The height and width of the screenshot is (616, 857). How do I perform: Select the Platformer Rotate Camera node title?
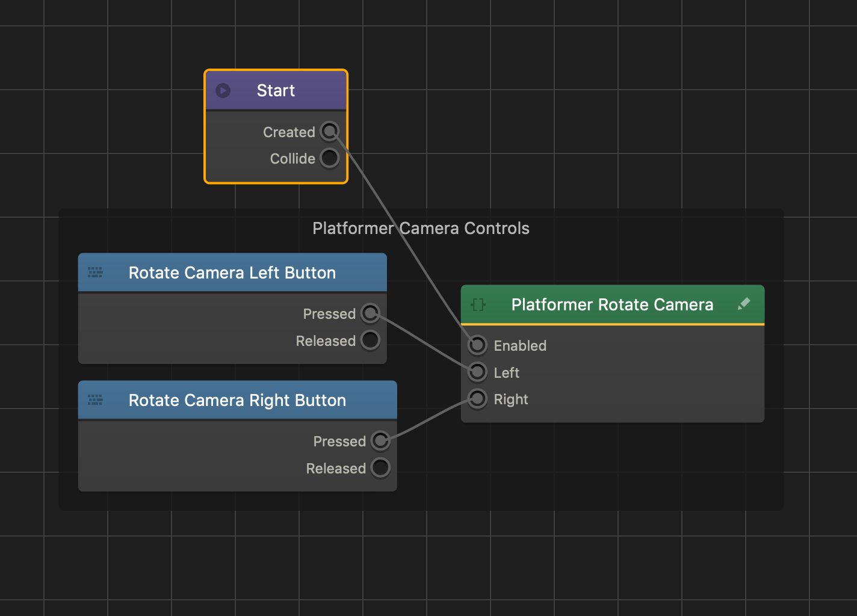tap(612, 305)
